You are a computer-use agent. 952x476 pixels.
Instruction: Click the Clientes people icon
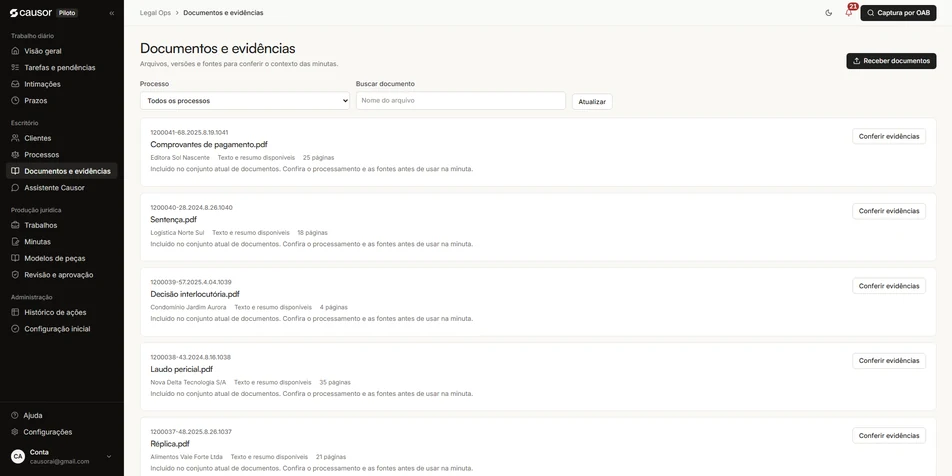tap(15, 138)
